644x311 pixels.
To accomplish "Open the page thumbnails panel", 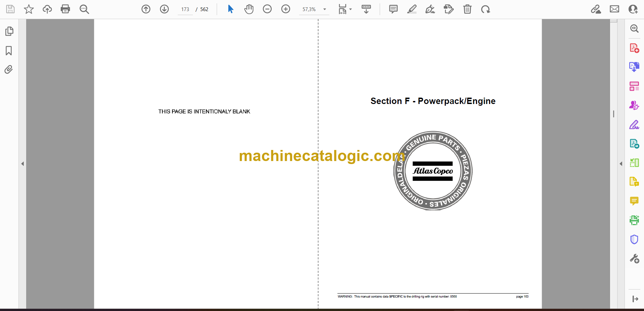I will tap(9, 31).
